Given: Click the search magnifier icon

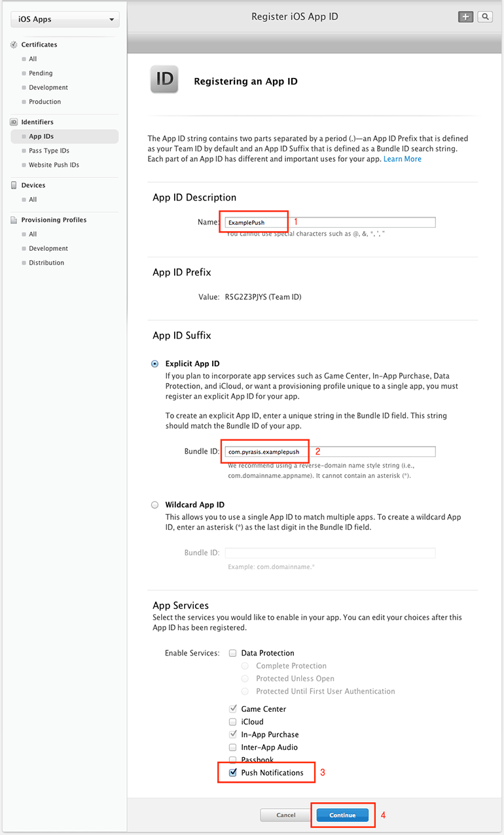Looking at the screenshot, I should (485, 17).
